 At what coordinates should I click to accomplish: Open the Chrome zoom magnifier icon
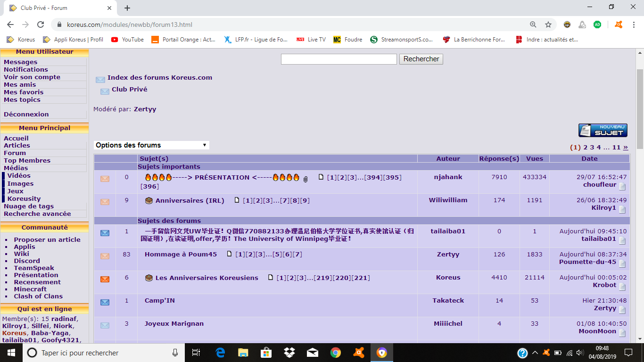pyautogui.click(x=533, y=25)
